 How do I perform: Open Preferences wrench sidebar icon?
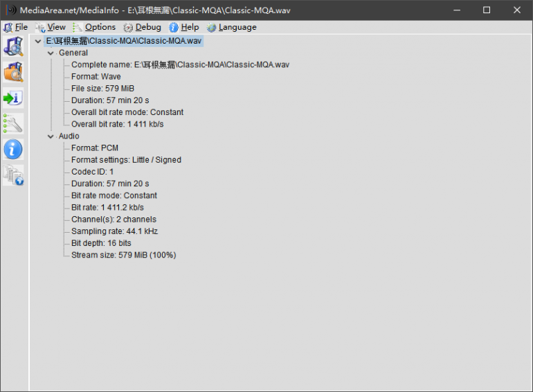tap(13, 123)
